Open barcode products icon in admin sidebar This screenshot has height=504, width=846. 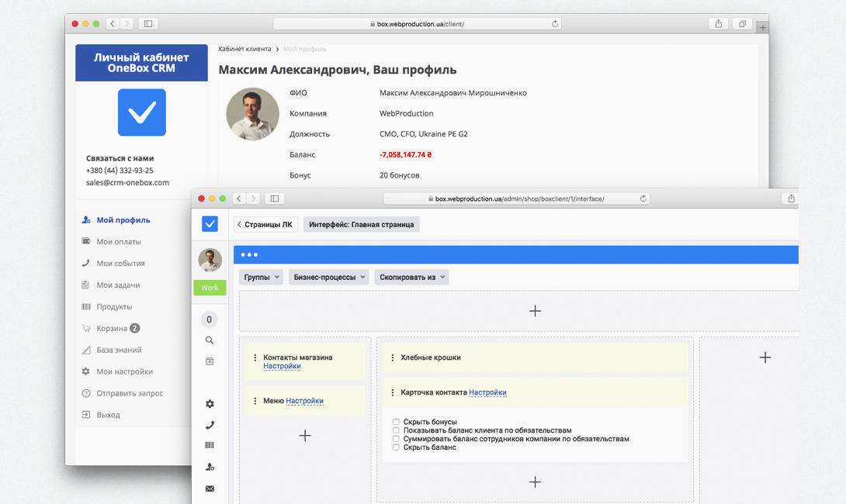pyautogui.click(x=210, y=445)
